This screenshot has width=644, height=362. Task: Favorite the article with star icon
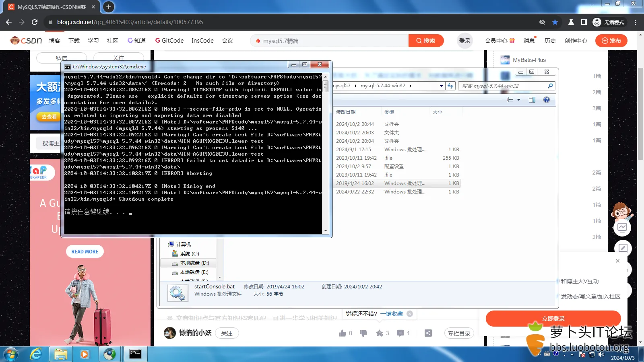(x=379, y=333)
